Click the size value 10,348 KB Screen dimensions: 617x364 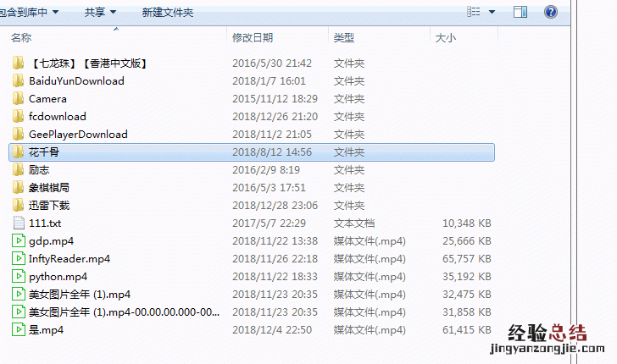click(x=467, y=223)
